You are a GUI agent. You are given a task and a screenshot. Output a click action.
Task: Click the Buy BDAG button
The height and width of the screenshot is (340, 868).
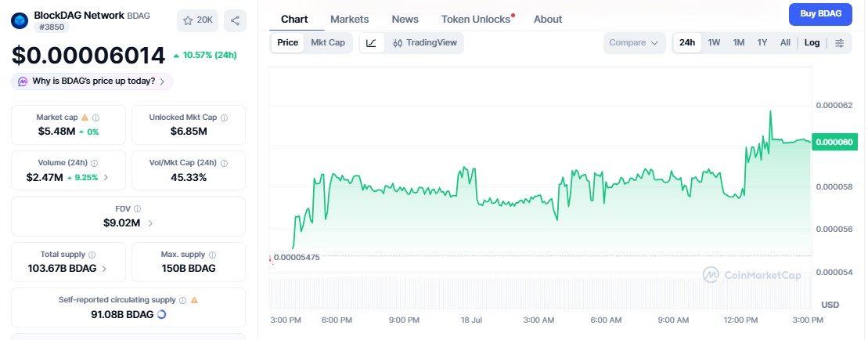click(820, 14)
